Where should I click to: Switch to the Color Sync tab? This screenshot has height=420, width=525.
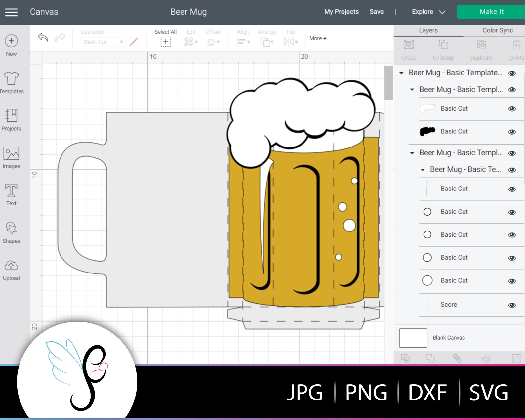pyautogui.click(x=498, y=30)
